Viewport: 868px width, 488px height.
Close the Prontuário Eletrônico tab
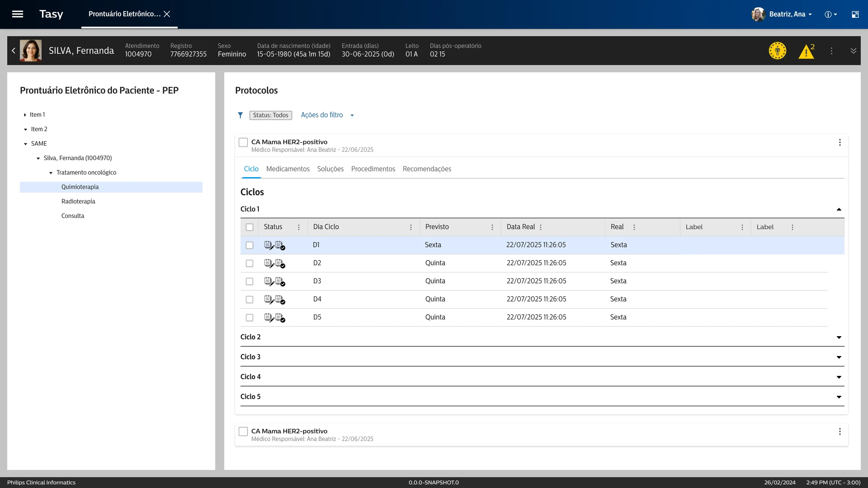click(167, 14)
